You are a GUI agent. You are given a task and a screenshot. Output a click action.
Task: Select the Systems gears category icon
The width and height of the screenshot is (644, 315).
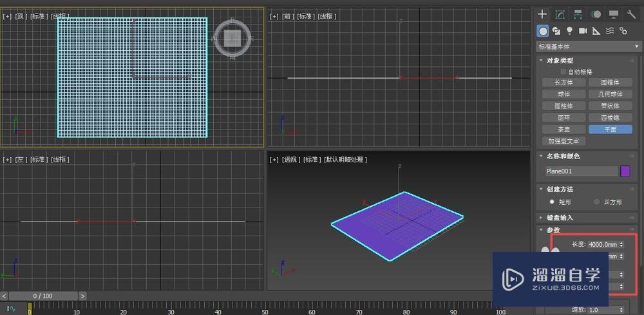(x=623, y=31)
